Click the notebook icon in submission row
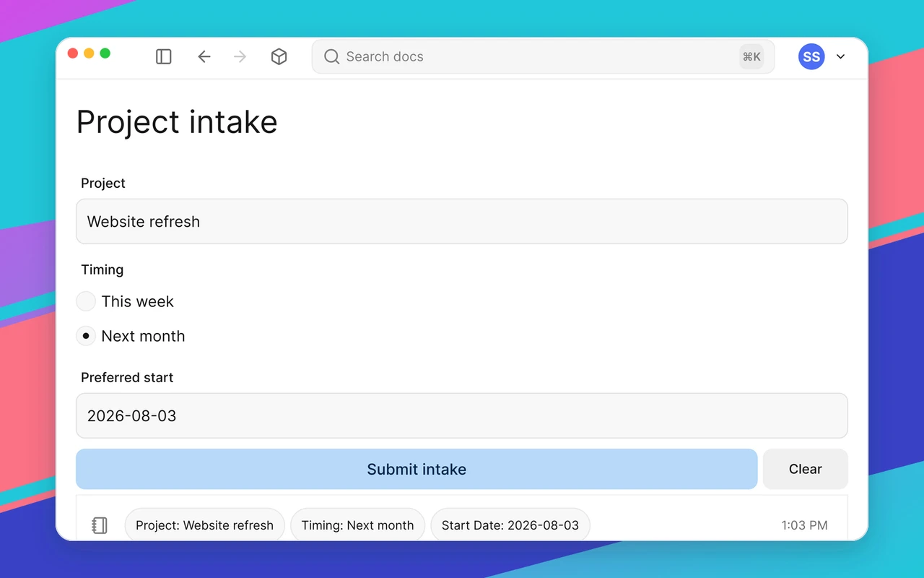The width and height of the screenshot is (924, 578). click(x=100, y=525)
